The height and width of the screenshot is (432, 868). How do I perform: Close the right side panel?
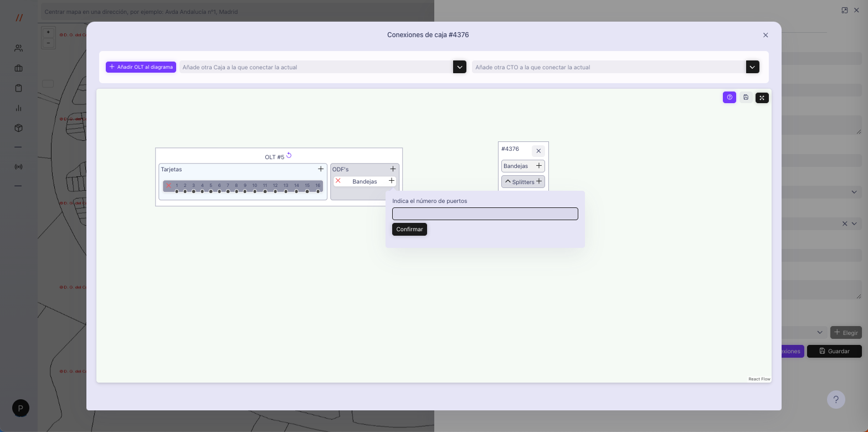tap(856, 10)
